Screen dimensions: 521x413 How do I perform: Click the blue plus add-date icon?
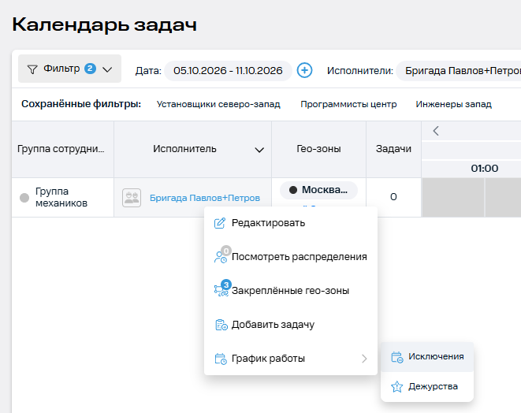[x=304, y=70]
